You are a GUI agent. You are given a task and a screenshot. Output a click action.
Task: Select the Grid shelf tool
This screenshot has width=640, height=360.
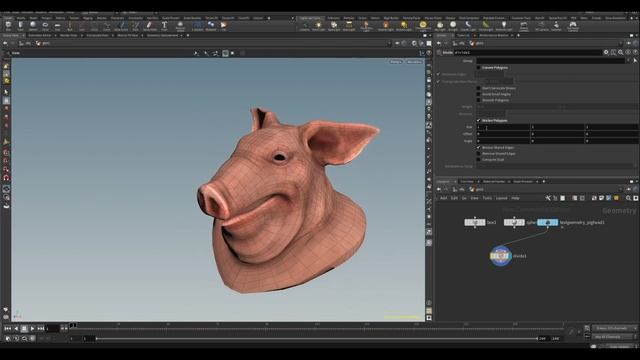tap(57, 26)
